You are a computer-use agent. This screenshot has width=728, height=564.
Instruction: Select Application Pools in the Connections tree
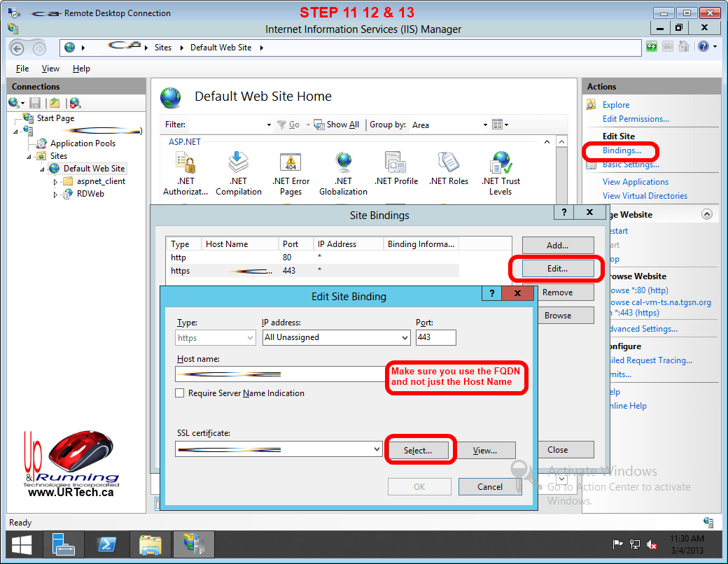point(83,143)
